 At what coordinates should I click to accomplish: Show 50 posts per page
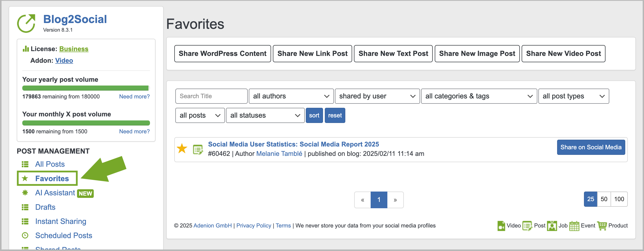[x=604, y=199]
